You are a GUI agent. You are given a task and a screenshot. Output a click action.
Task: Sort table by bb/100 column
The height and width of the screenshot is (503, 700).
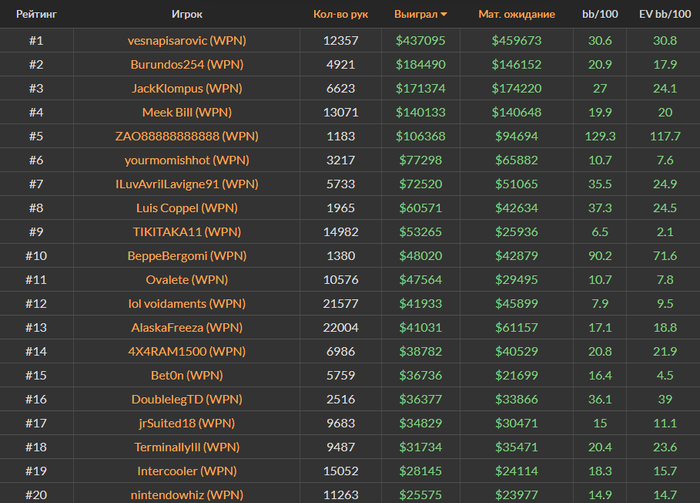tap(600, 14)
